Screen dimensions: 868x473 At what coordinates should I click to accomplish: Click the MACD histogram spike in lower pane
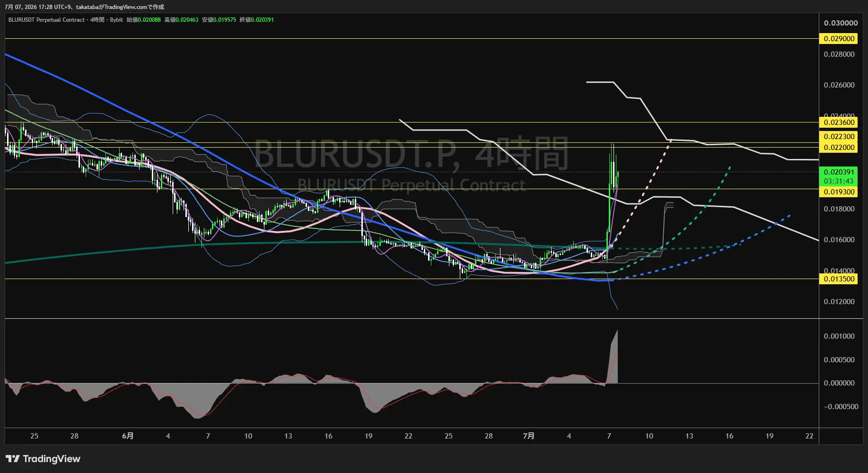(613, 358)
